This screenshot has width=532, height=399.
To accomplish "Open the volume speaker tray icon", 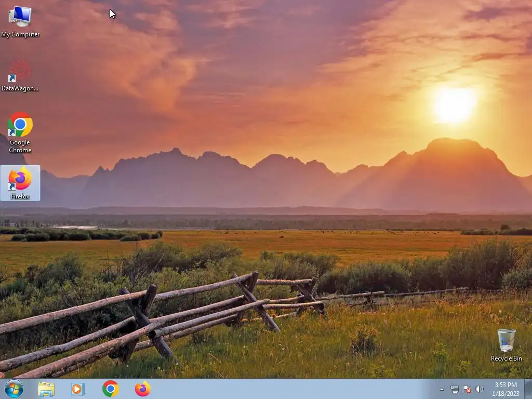I will click(480, 389).
